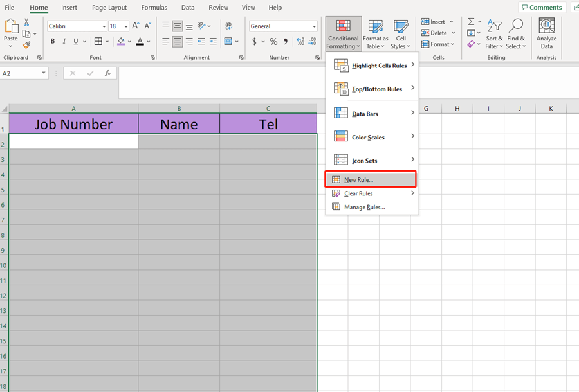Click the Fill down icon
The image size is (579, 392).
click(471, 33)
